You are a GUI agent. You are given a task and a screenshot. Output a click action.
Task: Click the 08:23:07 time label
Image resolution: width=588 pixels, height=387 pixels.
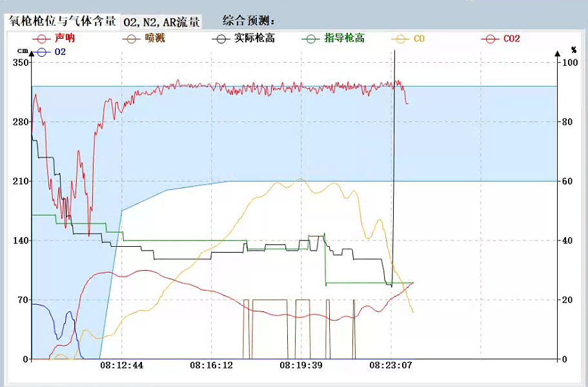pyautogui.click(x=390, y=365)
